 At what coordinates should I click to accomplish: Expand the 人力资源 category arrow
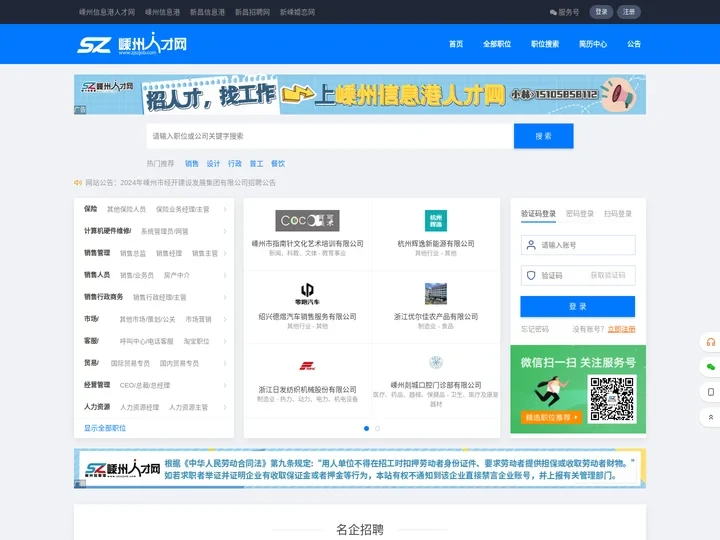tap(225, 407)
